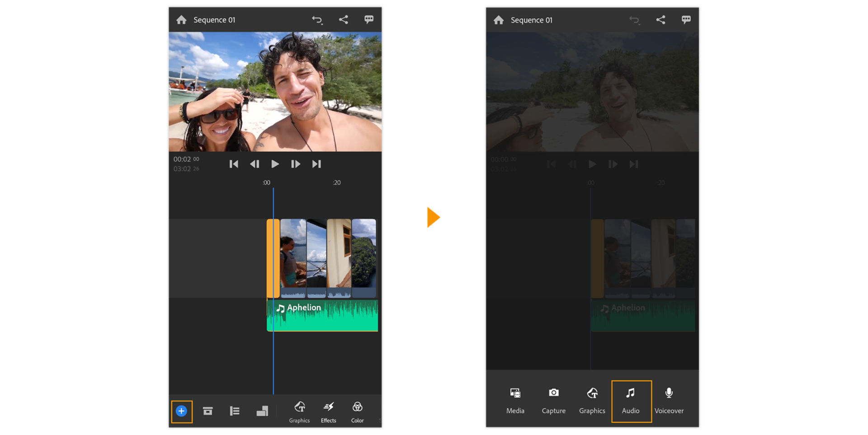This screenshot has width=868, height=435.
Task: Tap the blue plus add-media button
Action: 181,411
